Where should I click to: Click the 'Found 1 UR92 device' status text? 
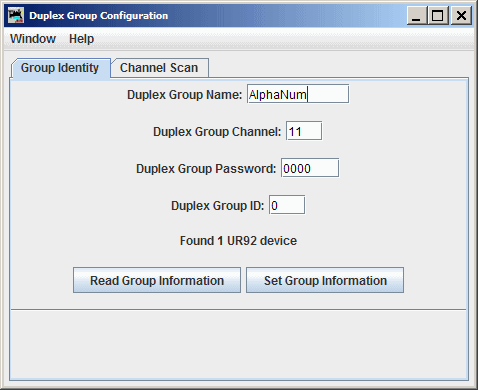tap(238, 241)
